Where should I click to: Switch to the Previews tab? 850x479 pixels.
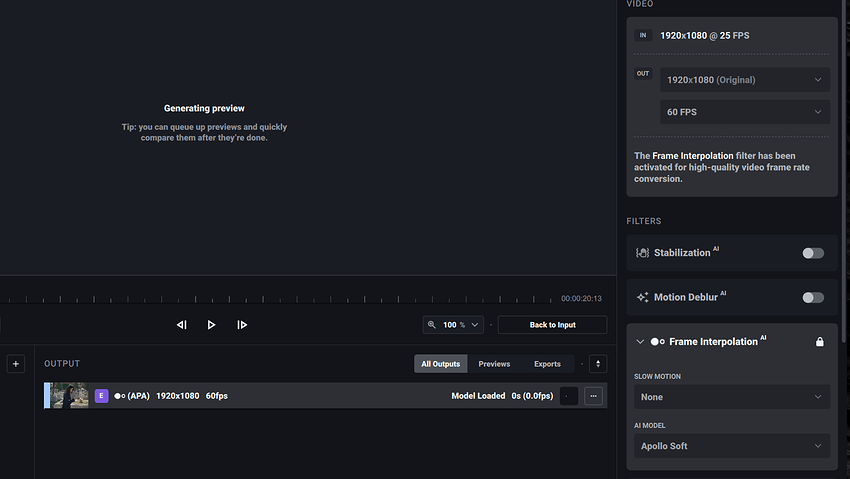pos(494,364)
